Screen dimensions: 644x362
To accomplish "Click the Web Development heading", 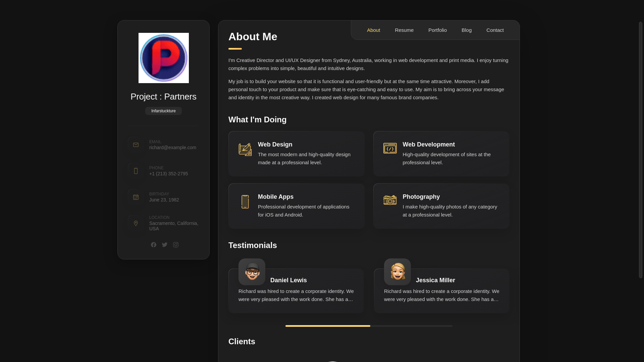I will tap(429, 144).
